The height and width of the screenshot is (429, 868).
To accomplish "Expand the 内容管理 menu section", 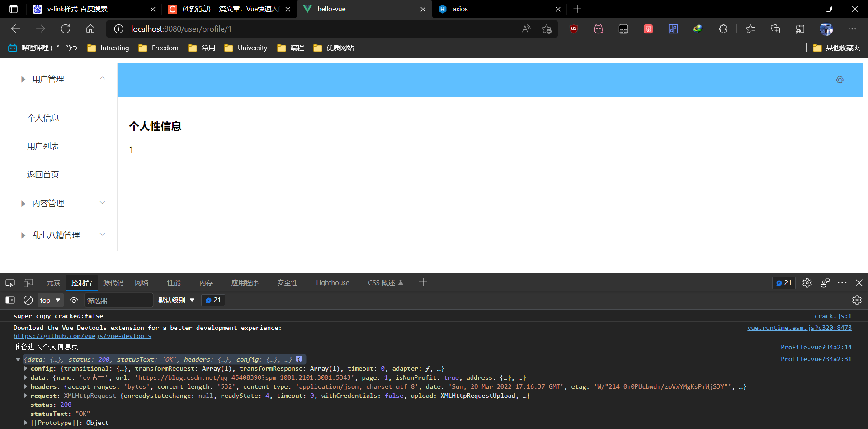I will (103, 203).
